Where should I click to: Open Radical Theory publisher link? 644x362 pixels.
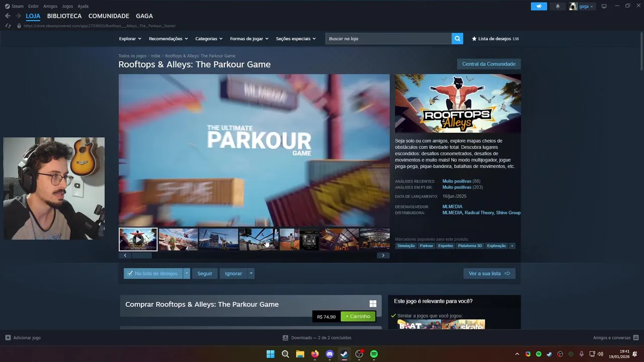click(x=479, y=213)
